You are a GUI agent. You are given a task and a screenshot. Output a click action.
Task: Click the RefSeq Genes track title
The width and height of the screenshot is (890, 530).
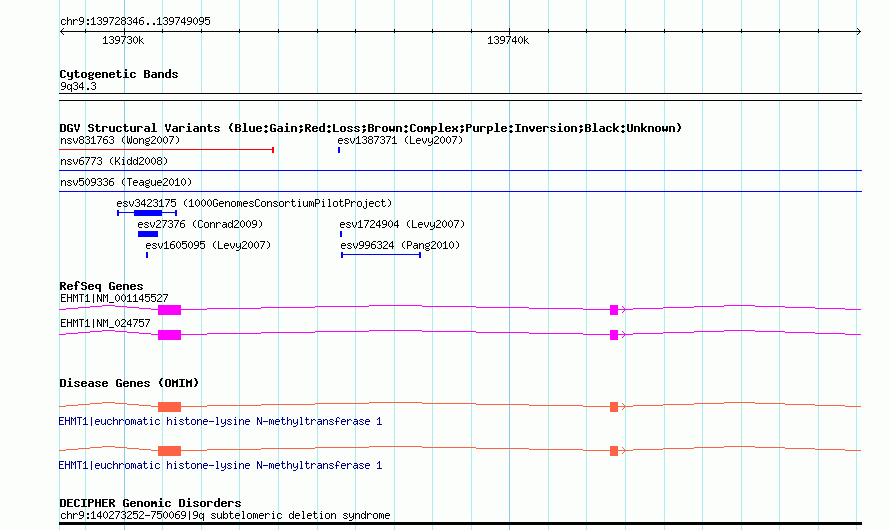(101, 286)
